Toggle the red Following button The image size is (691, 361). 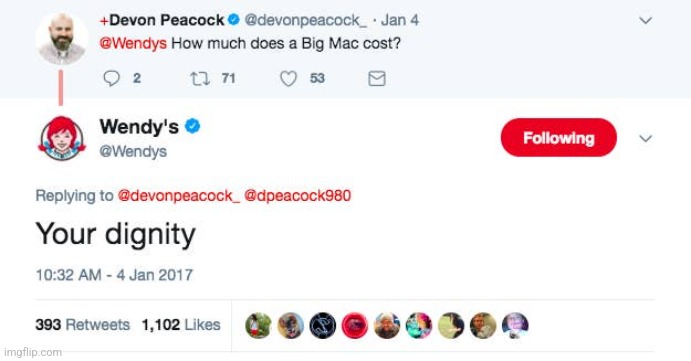[558, 138]
